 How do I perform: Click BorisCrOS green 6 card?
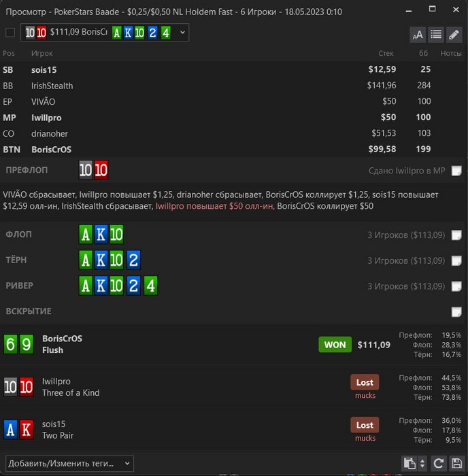pos(10,344)
